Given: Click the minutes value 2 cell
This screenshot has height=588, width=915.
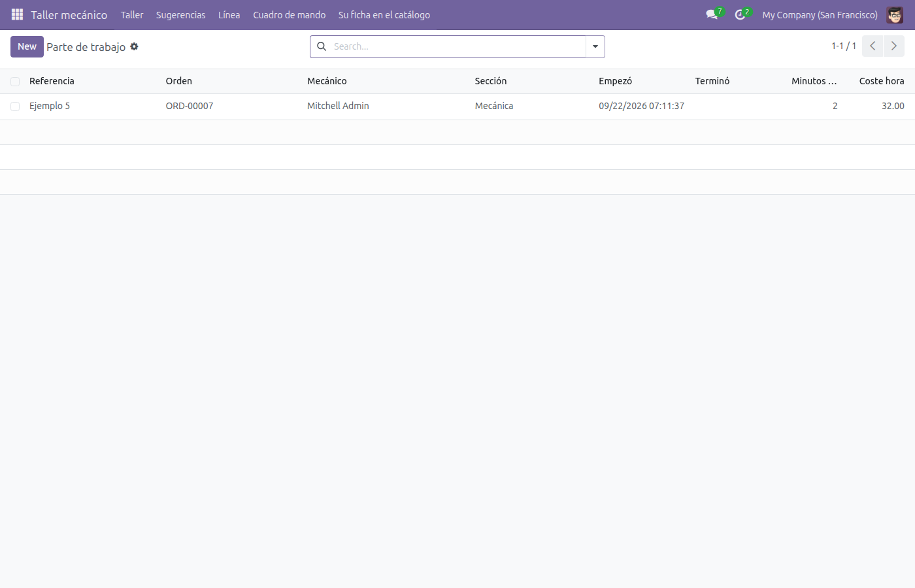Looking at the screenshot, I should pyautogui.click(x=835, y=106).
